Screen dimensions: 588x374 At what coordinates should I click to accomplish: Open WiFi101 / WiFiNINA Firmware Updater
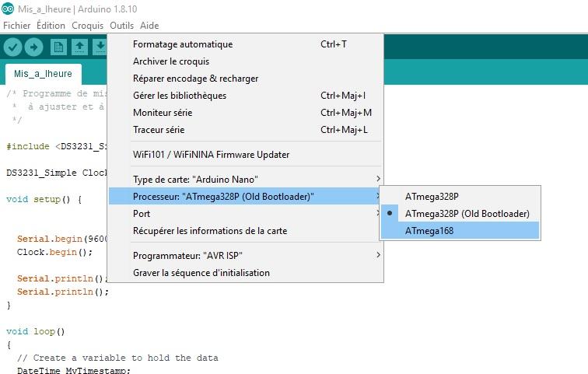coord(246,155)
